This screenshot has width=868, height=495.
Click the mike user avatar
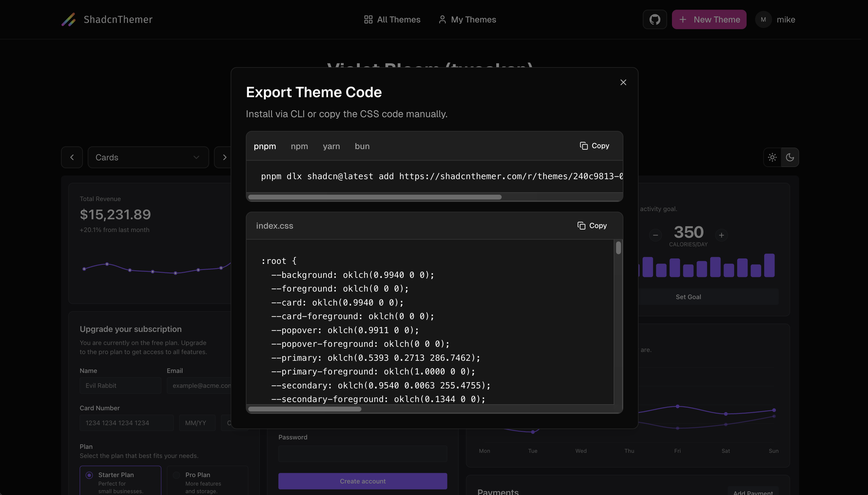click(763, 19)
